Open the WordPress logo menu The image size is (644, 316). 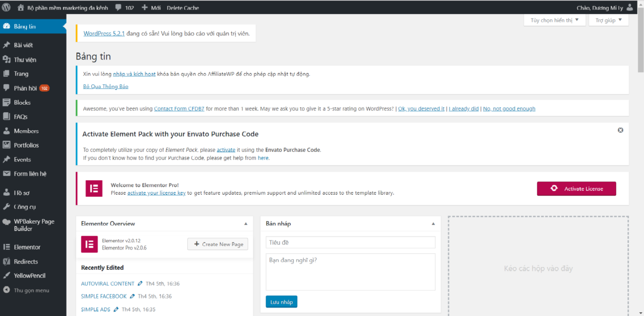click(7, 8)
